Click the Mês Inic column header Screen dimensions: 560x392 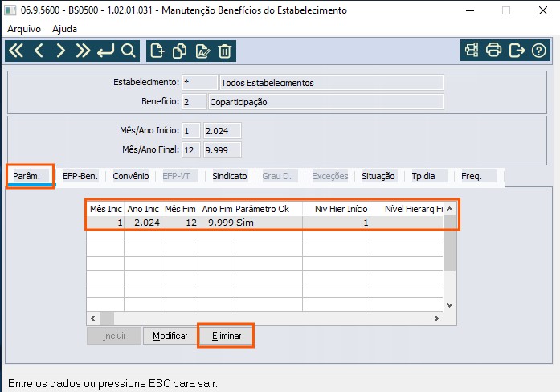pyautogui.click(x=105, y=209)
